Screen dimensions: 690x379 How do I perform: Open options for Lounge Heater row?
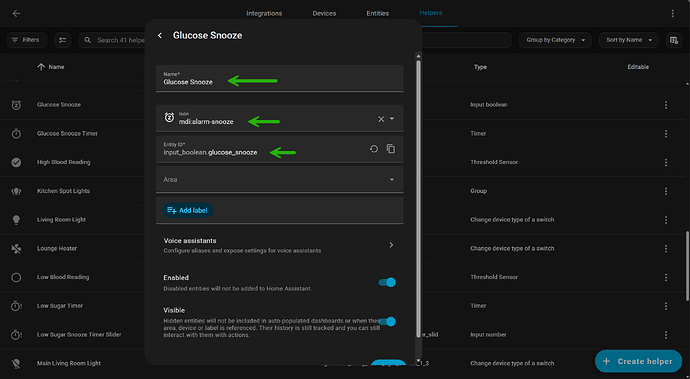pyautogui.click(x=666, y=248)
